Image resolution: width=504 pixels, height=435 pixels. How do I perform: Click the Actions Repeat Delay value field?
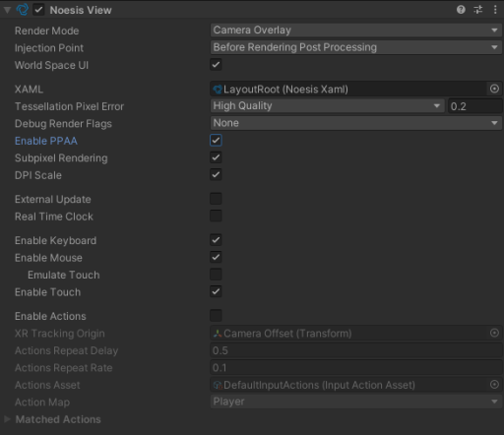click(x=355, y=350)
